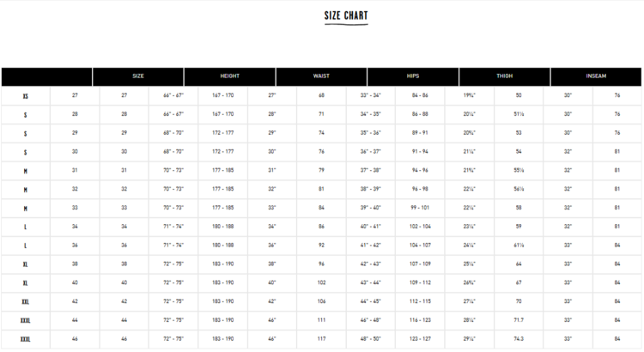Select the THIGH column header
The image size is (644, 352).
pos(504,76)
